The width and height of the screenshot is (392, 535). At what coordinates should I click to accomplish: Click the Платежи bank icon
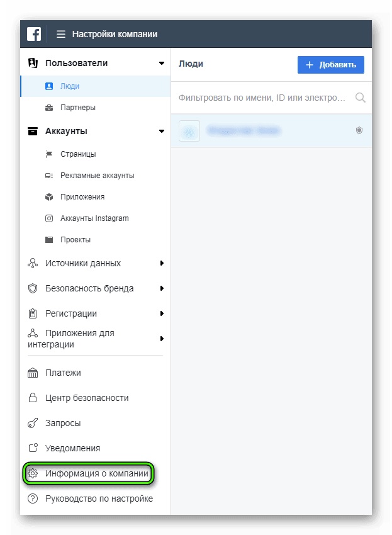33,373
